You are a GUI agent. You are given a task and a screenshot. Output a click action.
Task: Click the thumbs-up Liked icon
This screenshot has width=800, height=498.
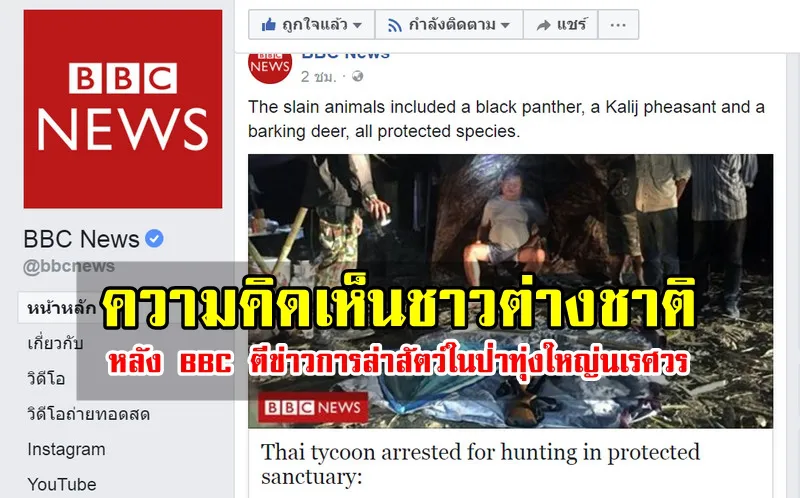tap(269, 24)
